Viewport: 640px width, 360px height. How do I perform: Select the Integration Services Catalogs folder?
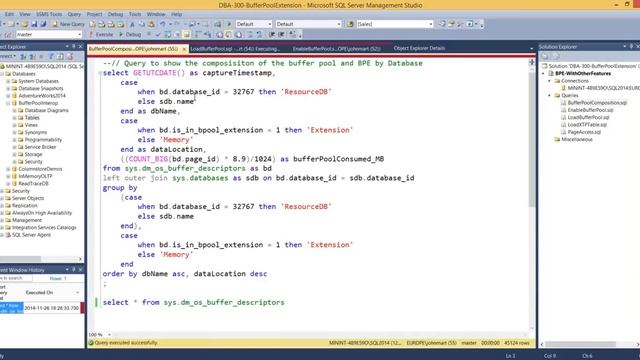coord(44,228)
